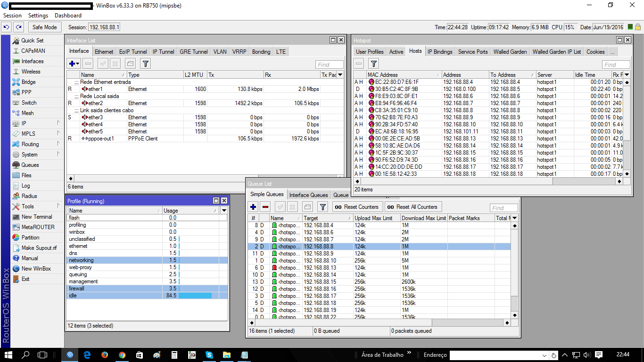
Task: Click the Reset Counters button in Queue List
Action: click(357, 207)
